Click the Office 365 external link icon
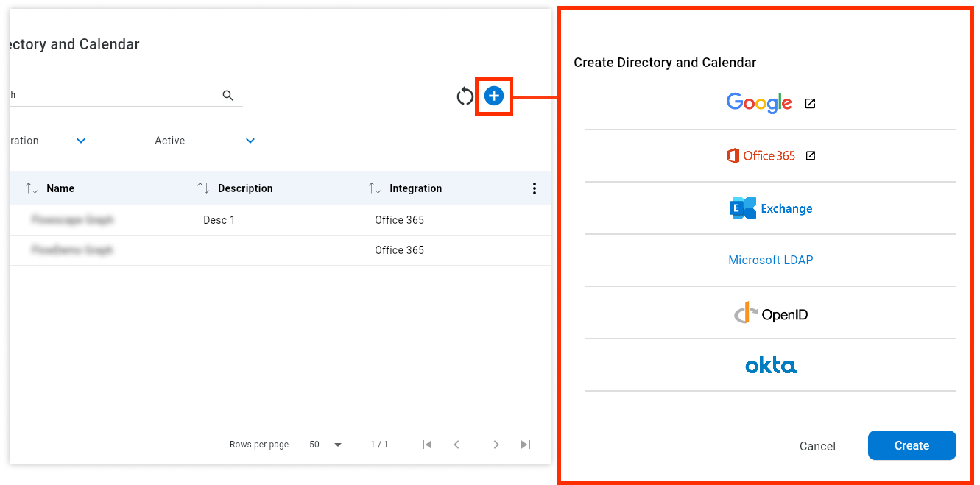The height and width of the screenshot is (485, 980). [811, 156]
